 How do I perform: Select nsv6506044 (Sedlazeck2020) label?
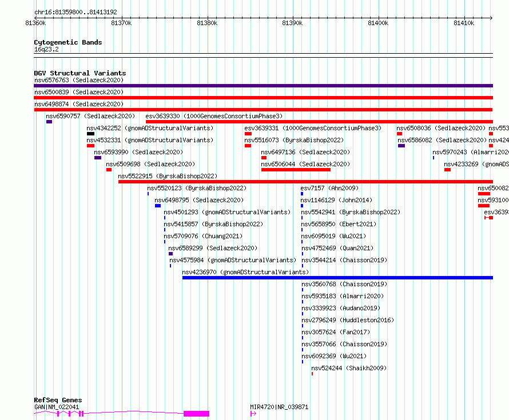click(x=305, y=164)
